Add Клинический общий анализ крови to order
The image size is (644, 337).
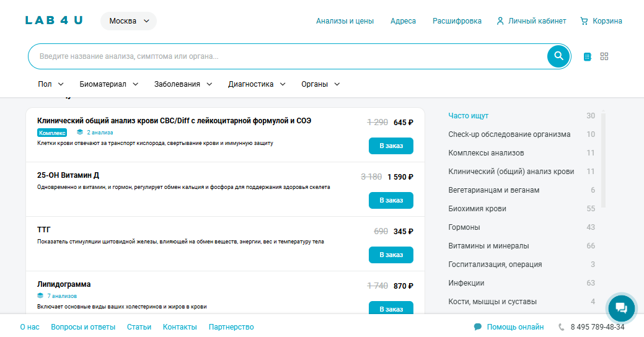391,146
